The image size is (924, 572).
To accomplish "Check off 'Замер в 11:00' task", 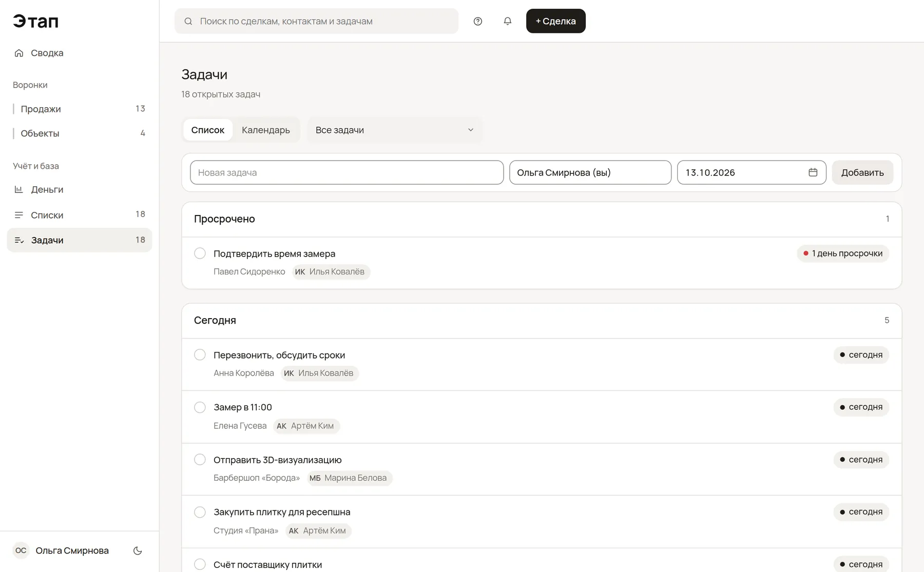I will coord(200,407).
